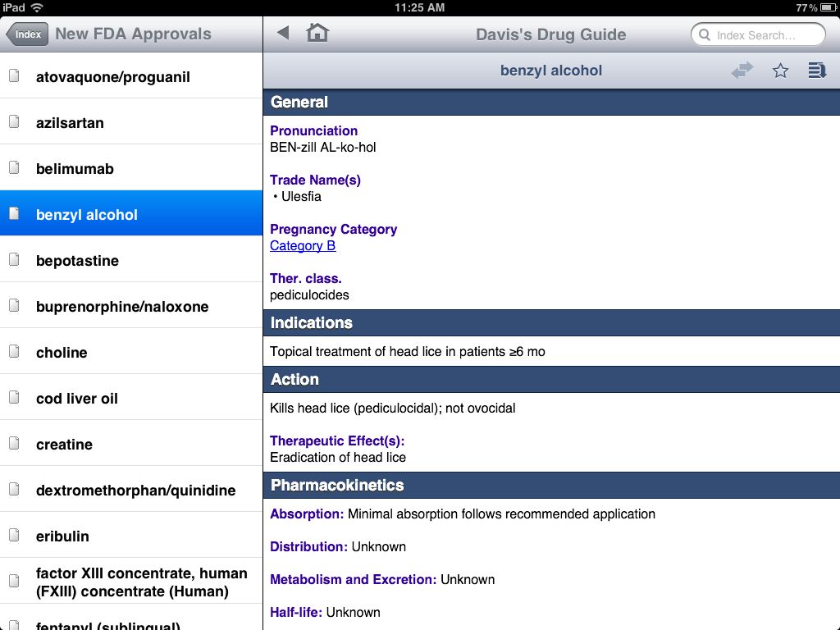Open the dextromethorphan/quinidine entry
Screen dimensions: 840x630
[131, 489]
